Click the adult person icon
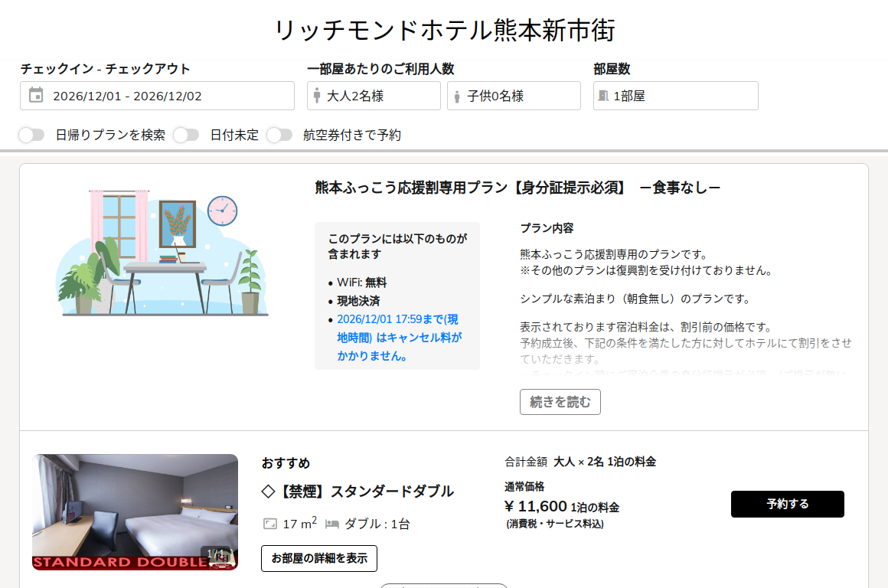888x588 pixels. click(317, 96)
